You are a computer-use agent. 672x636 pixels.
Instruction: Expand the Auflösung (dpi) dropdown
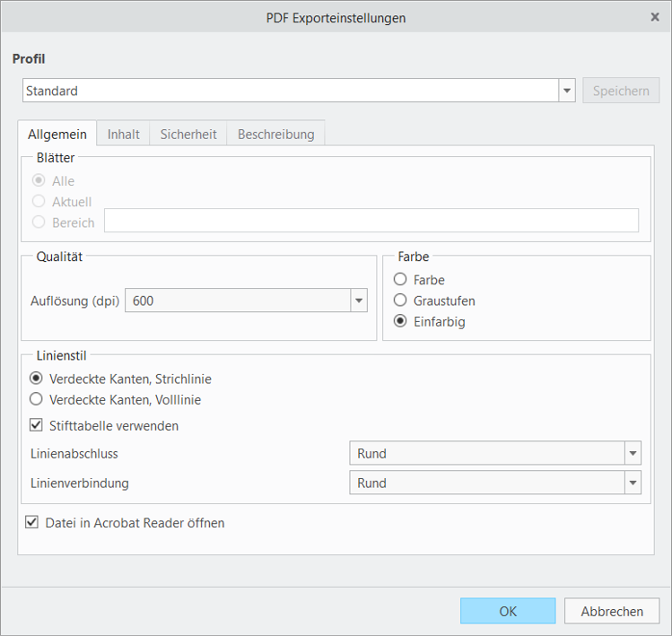coord(358,301)
